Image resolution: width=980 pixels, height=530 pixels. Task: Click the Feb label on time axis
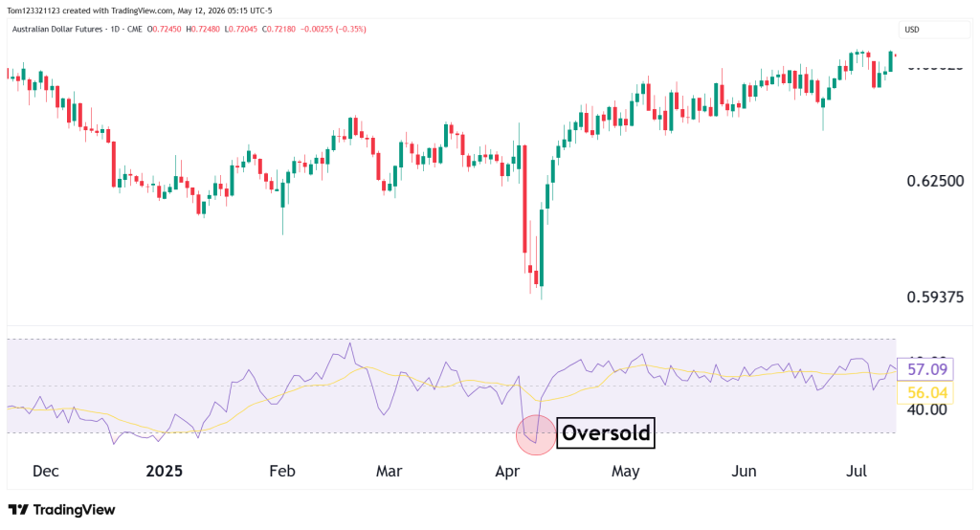click(282, 472)
